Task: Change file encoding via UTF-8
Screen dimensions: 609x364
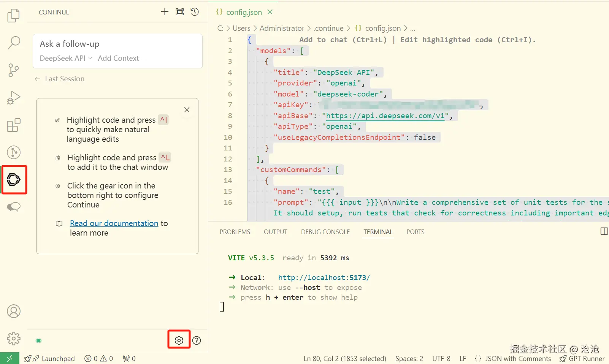Action: (x=441, y=358)
